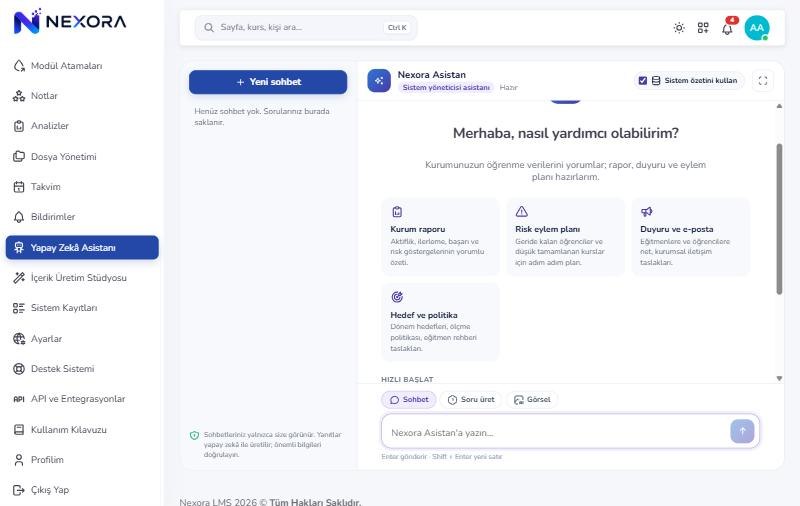The image size is (800, 506).
Task: Click the Hazır status text
Action: (x=508, y=88)
